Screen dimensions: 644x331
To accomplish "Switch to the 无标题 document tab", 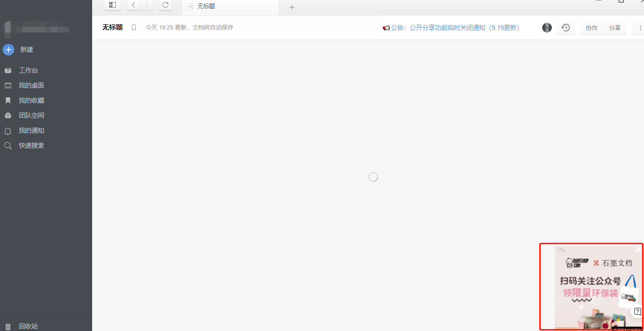I will click(206, 6).
